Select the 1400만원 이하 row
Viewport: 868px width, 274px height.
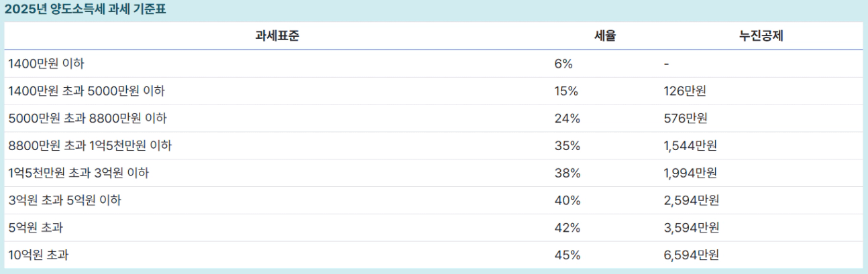pyautogui.click(x=433, y=64)
